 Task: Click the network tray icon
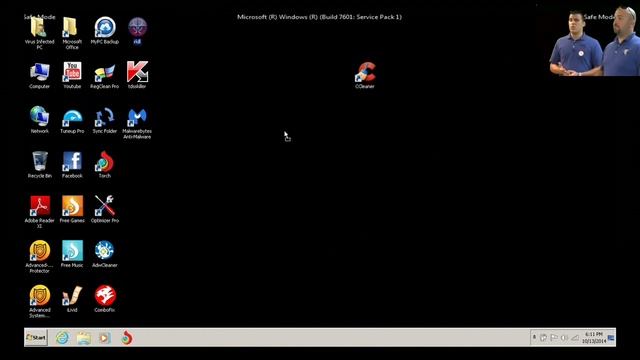coord(575,338)
